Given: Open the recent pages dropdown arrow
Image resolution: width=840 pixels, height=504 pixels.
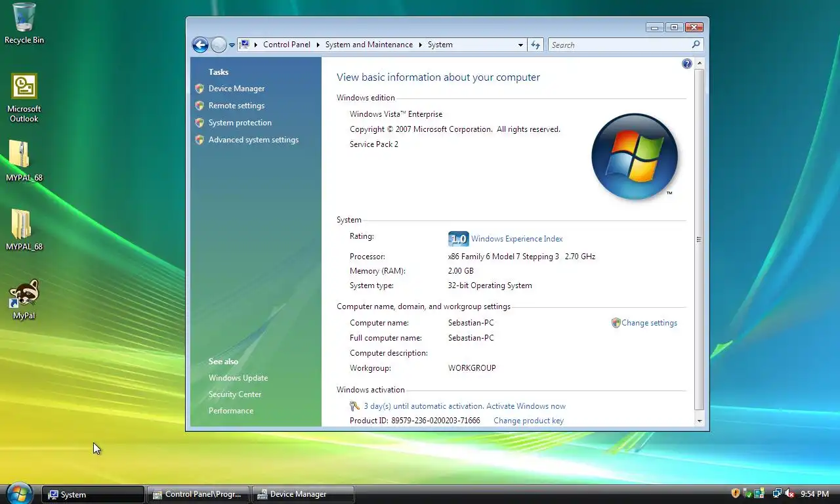Looking at the screenshot, I should click(232, 45).
